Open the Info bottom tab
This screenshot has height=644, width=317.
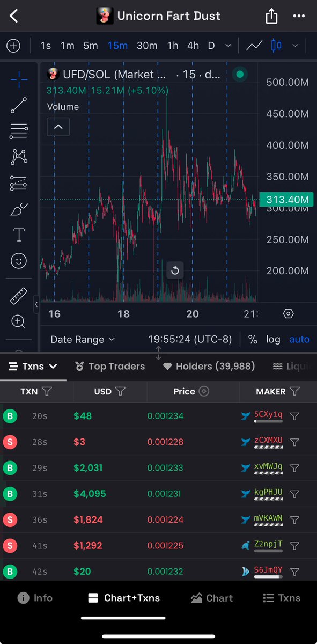coord(35,598)
